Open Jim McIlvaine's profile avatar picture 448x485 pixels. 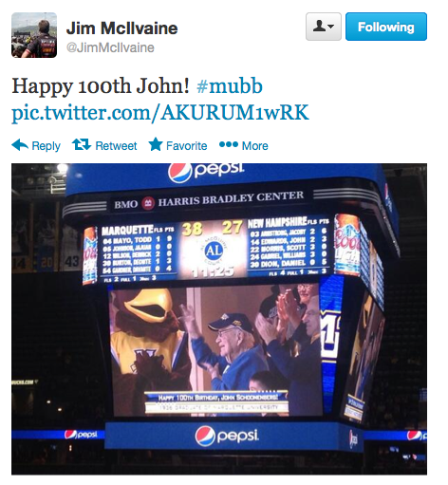pos(34,35)
